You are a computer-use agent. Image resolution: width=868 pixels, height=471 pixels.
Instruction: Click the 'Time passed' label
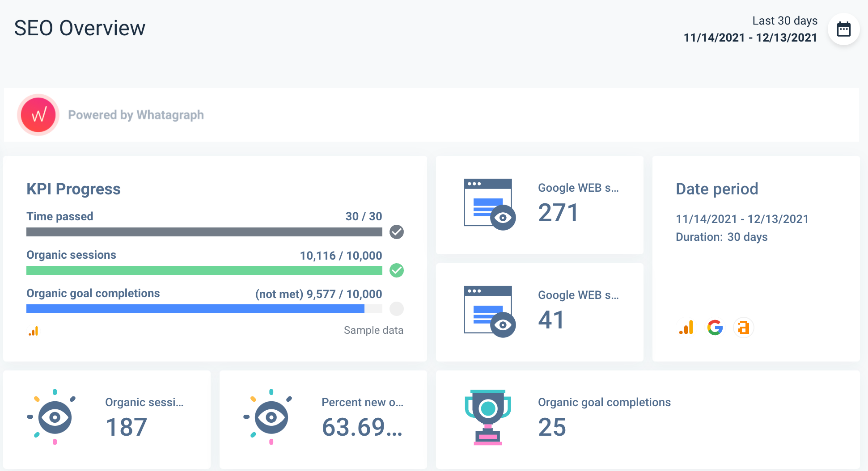(x=60, y=216)
